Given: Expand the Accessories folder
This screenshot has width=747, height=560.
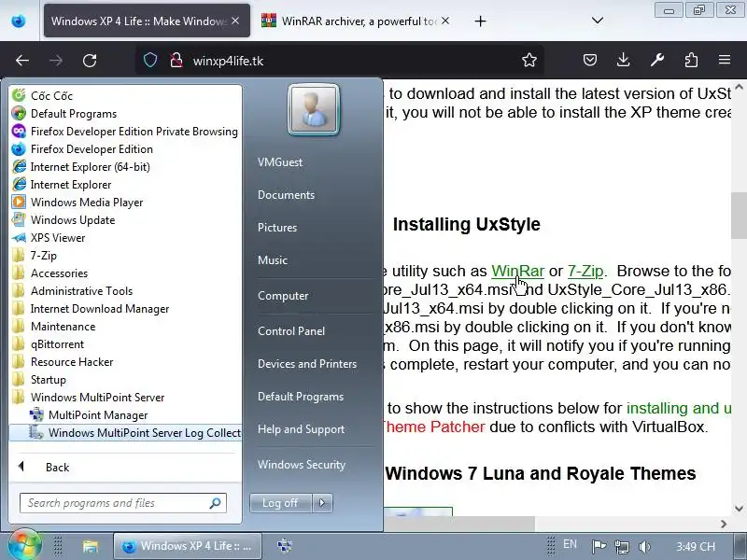Looking at the screenshot, I should point(59,273).
